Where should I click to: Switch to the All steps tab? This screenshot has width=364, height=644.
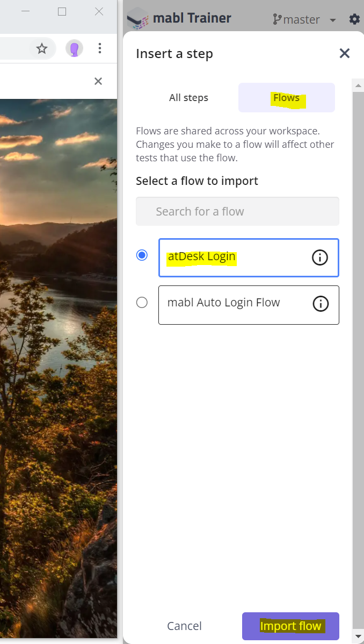coord(189,98)
